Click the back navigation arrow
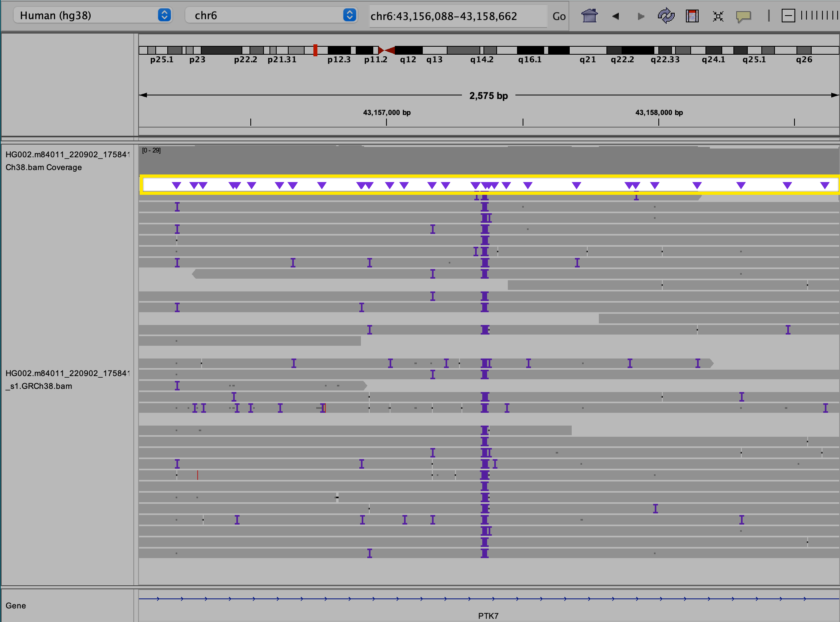This screenshot has width=840, height=622. (615, 16)
